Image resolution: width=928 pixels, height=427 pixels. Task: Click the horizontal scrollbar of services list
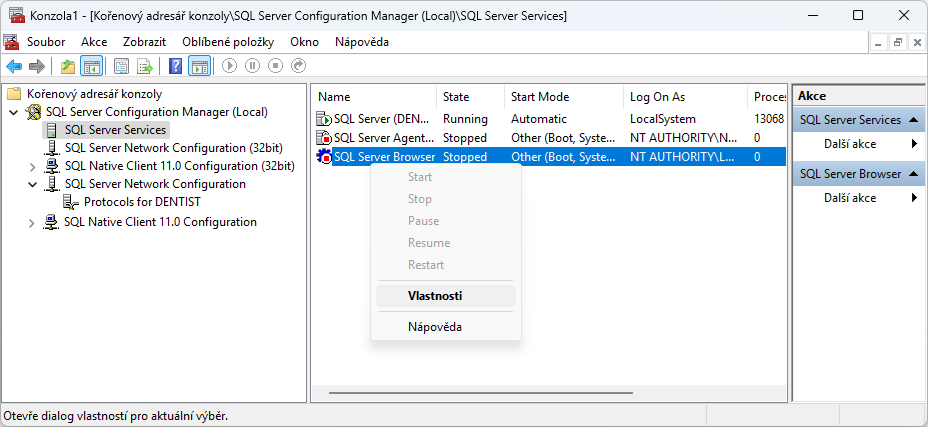[x=481, y=393]
